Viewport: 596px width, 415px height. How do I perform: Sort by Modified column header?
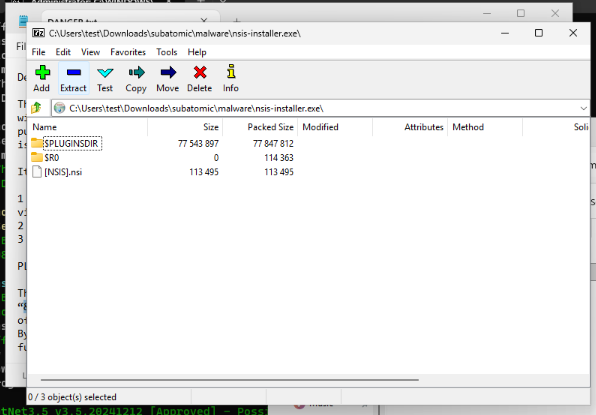(x=335, y=127)
